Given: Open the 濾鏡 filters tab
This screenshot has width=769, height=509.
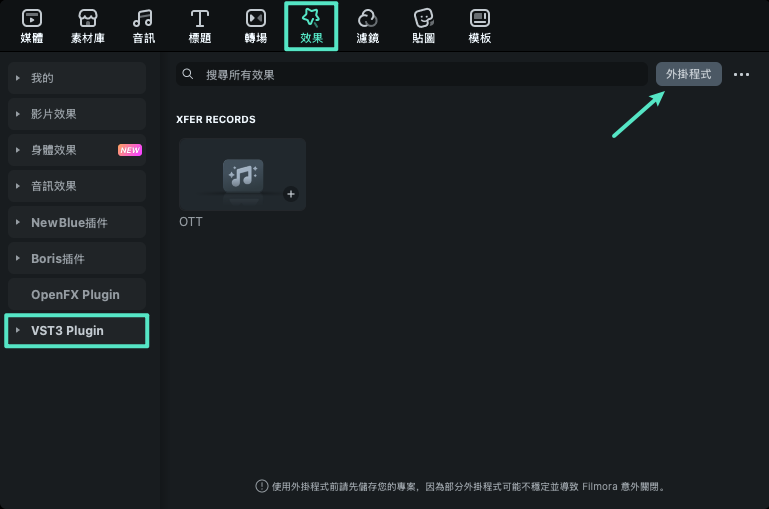Looking at the screenshot, I should (367, 26).
